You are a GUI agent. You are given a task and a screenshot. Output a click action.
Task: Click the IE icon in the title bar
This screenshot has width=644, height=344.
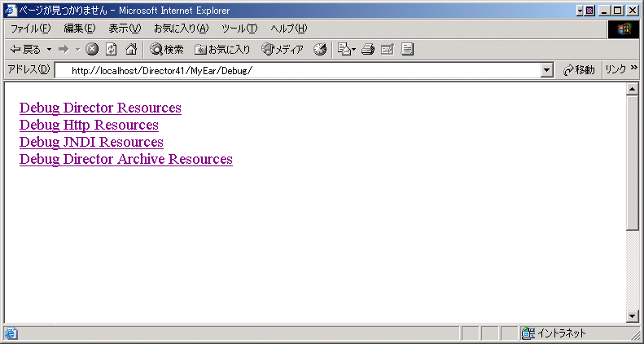10,10
